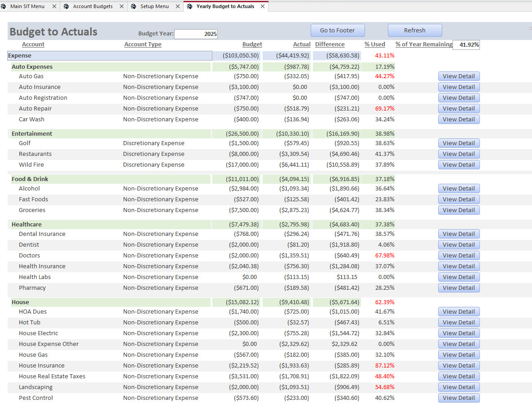The width and height of the screenshot is (532, 403).
Task: Open View Detail for Auto Repair
Action: pyautogui.click(x=459, y=109)
